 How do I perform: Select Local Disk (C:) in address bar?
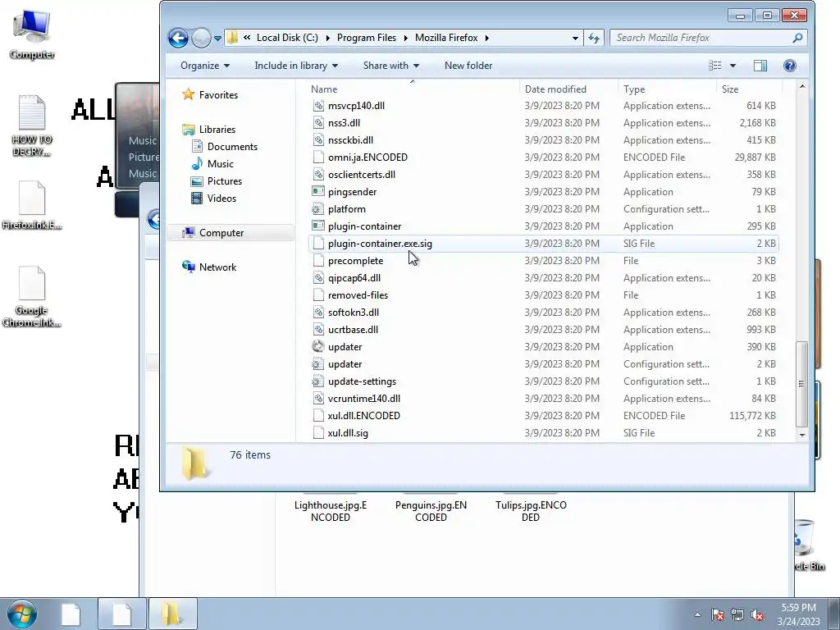coord(287,38)
